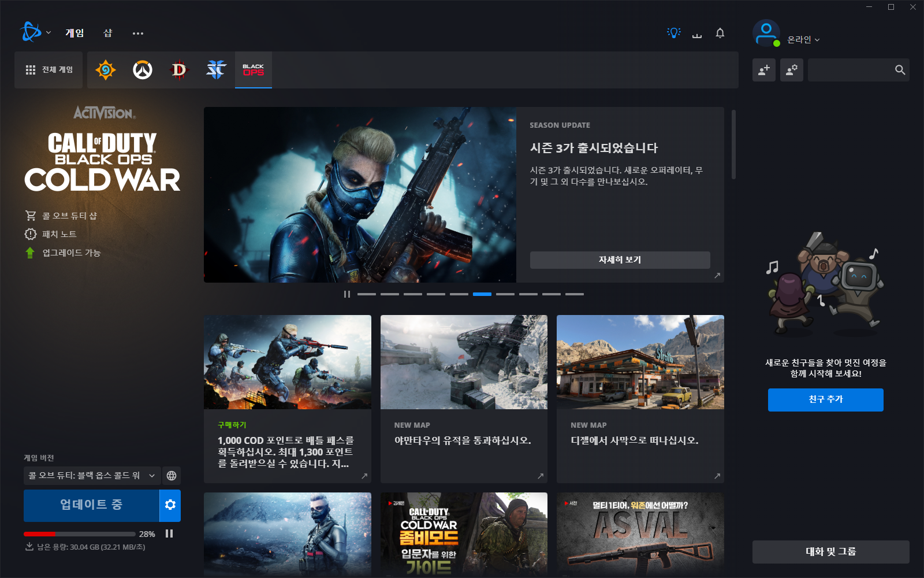The width and height of the screenshot is (924, 578).
Task: Open the three-dots more menu
Action: [x=137, y=34]
